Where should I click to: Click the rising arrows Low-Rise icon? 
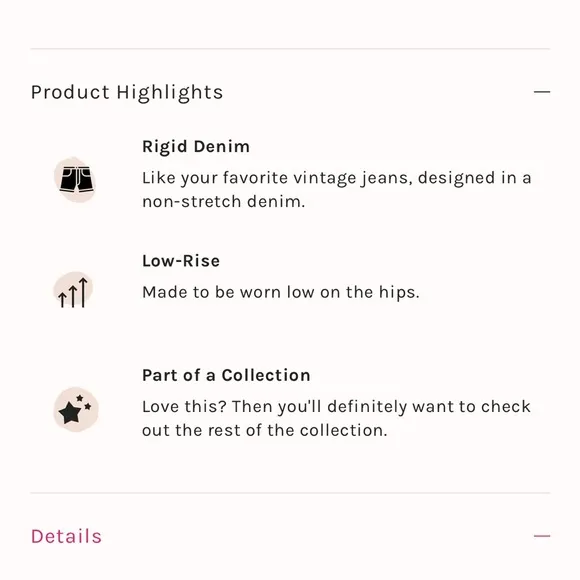[x=73, y=291]
